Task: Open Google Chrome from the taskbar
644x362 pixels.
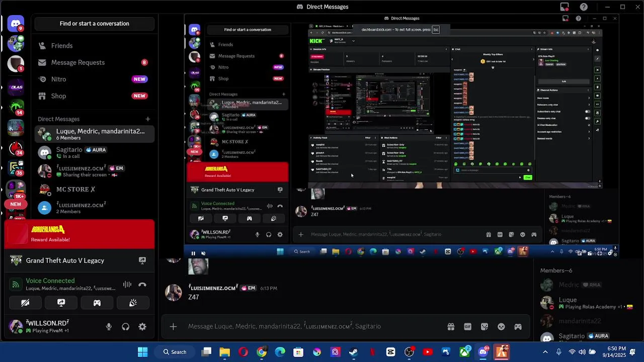Action: pyautogui.click(x=262, y=352)
